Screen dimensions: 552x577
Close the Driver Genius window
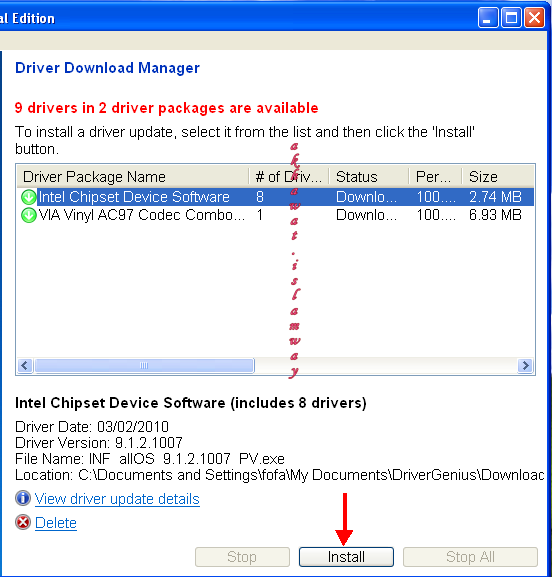[534, 18]
